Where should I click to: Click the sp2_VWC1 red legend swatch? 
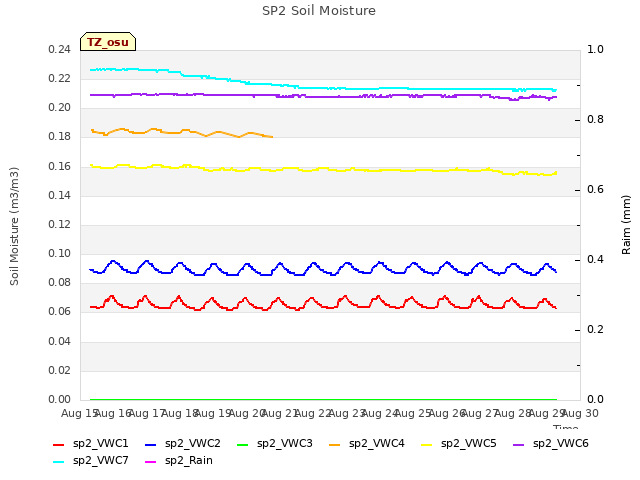click(58, 444)
